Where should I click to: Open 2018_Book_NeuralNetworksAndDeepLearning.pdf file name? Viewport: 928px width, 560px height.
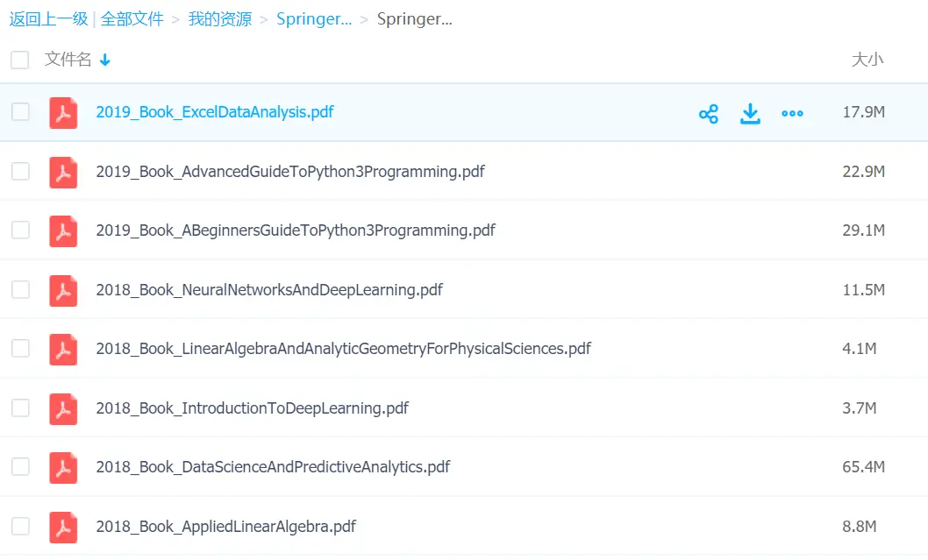tap(269, 290)
